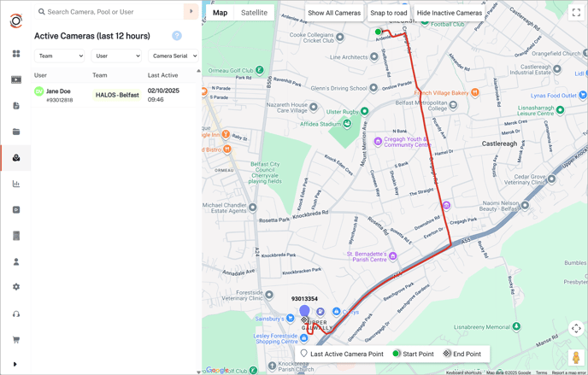Switch to the Satellite map tab
588x375 pixels.
click(x=254, y=13)
